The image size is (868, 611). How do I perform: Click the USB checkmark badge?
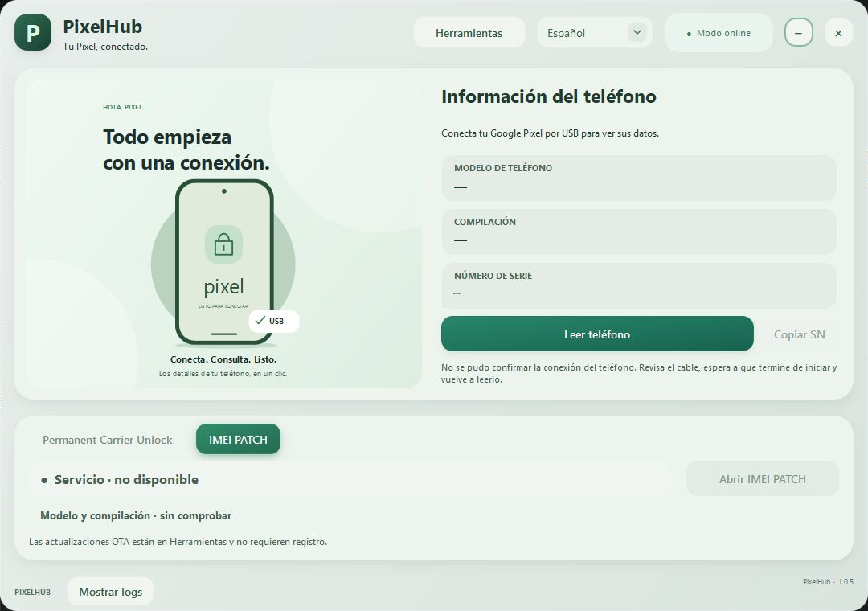click(x=274, y=322)
